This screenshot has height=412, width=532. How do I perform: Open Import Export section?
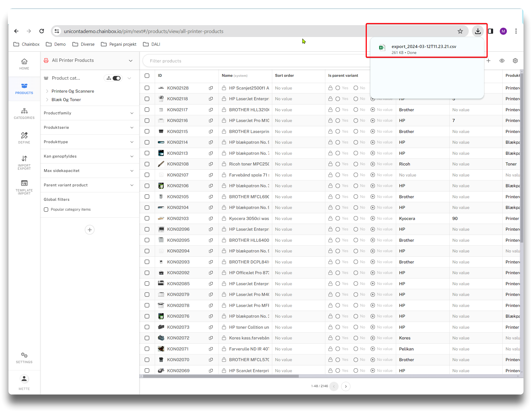point(24,162)
